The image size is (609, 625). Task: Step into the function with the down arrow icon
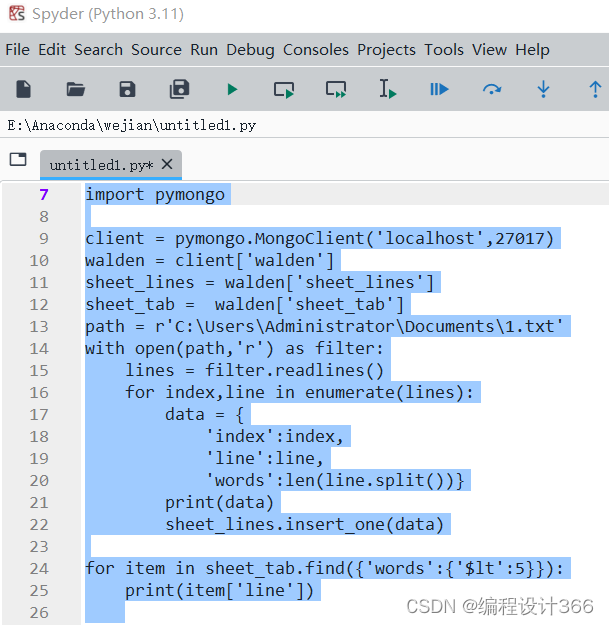(x=543, y=89)
